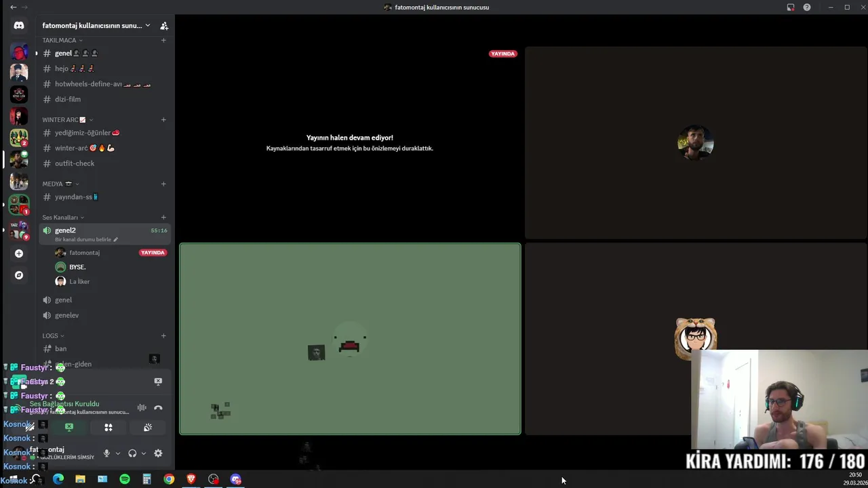Open the activities launcher button
The image size is (868, 488).
point(108,427)
